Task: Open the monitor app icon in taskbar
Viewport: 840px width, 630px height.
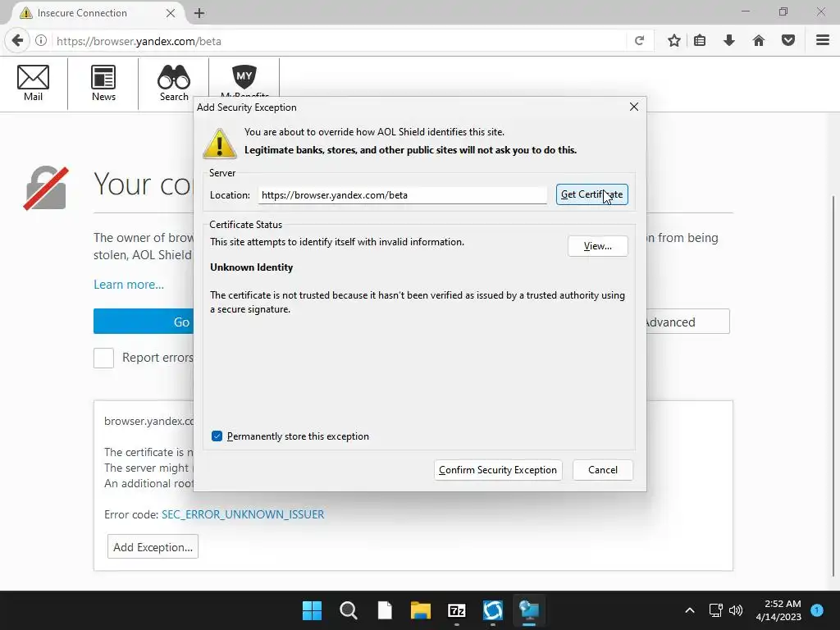Action: [x=529, y=610]
